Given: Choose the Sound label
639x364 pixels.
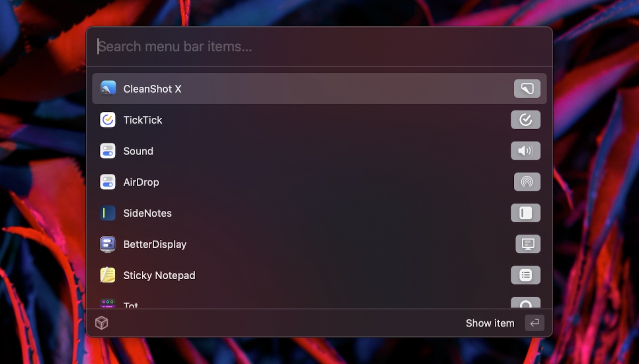Looking at the screenshot, I should (138, 151).
